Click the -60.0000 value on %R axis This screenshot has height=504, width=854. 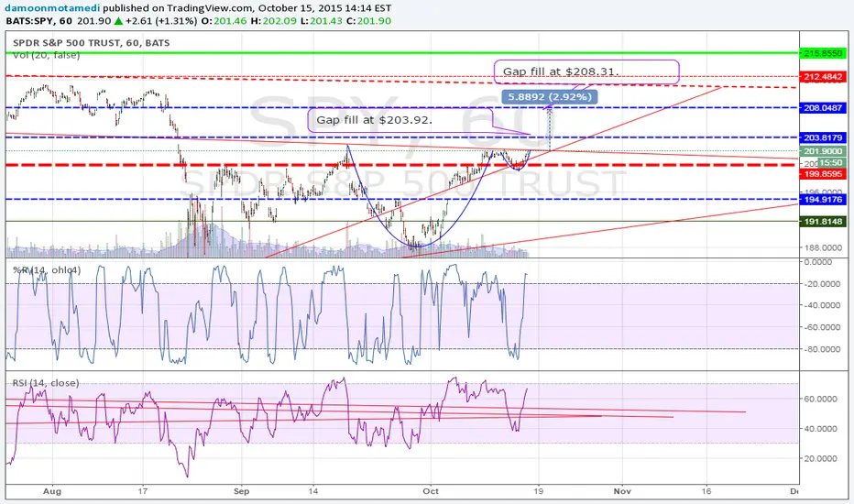pos(822,327)
